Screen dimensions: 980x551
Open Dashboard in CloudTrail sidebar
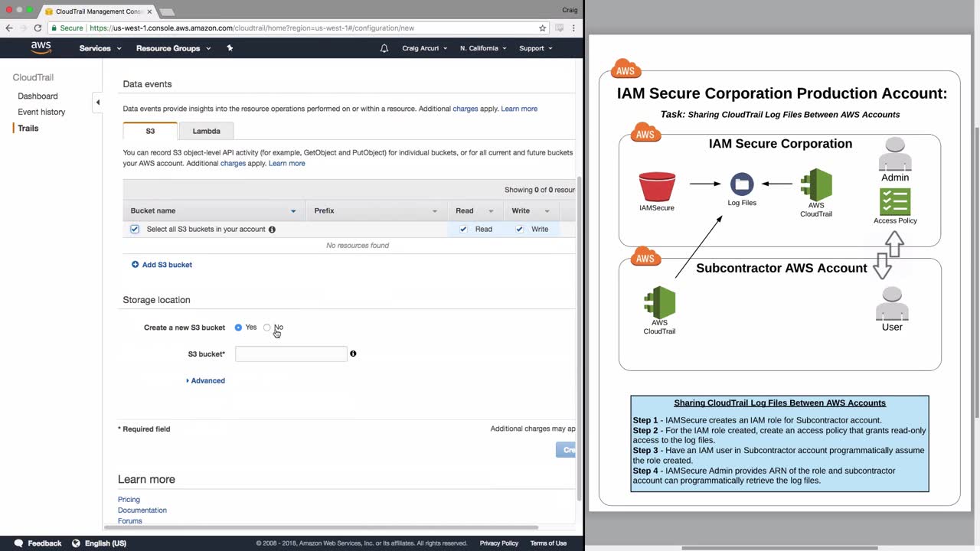click(38, 96)
